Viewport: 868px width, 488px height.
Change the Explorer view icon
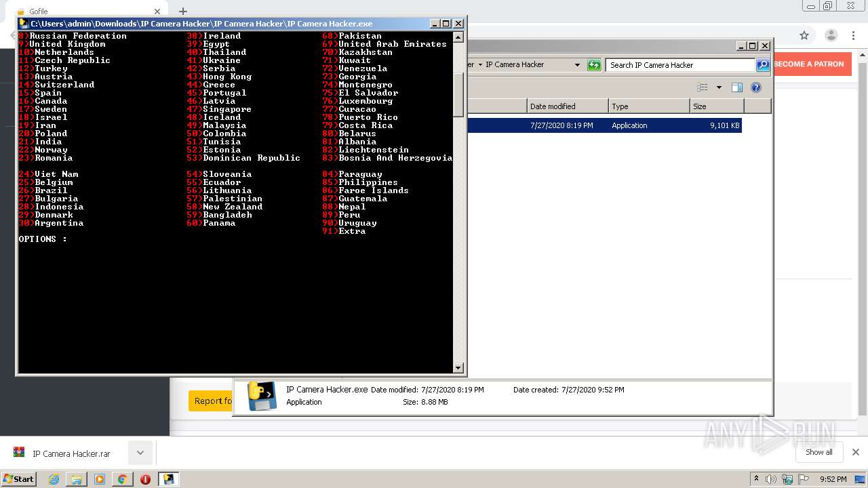(x=703, y=87)
